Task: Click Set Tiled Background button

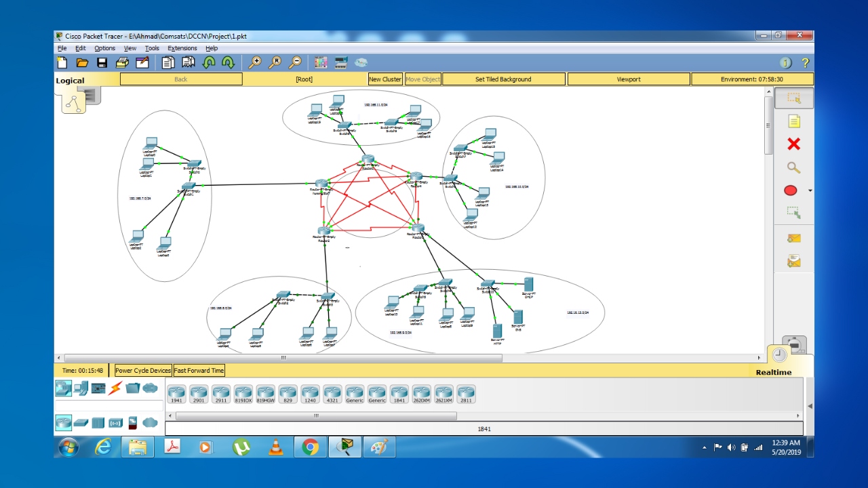Action: (503, 79)
